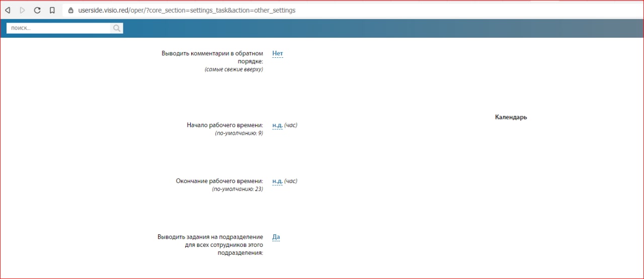This screenshot has height=279, width=644.
Task: Toggle the 'Нет' value for reverse comment order
Action: pyautogui.click(x=278, y=53)
